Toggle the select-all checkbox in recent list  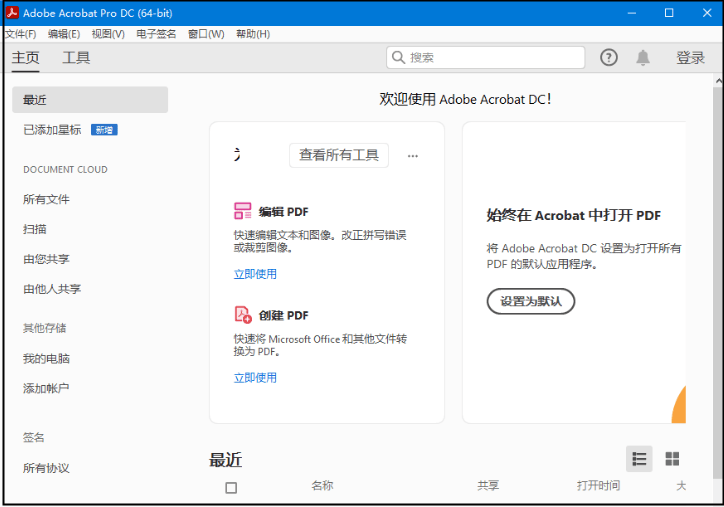click(x=231, y=488)
